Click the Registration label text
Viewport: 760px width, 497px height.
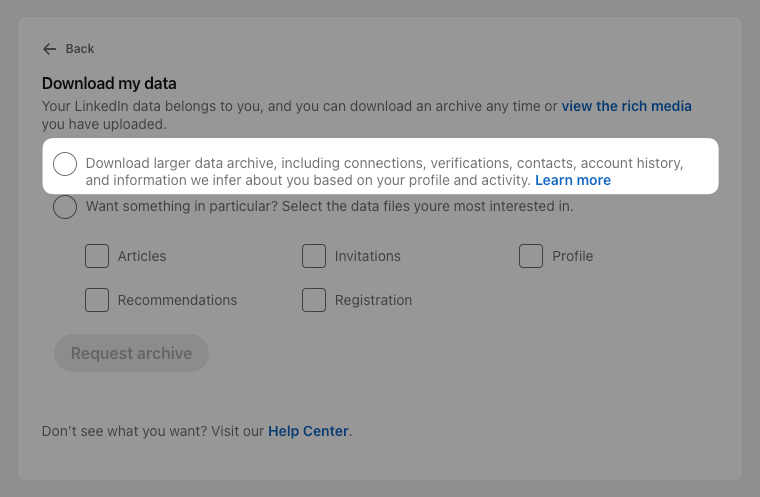coord(373,300)
